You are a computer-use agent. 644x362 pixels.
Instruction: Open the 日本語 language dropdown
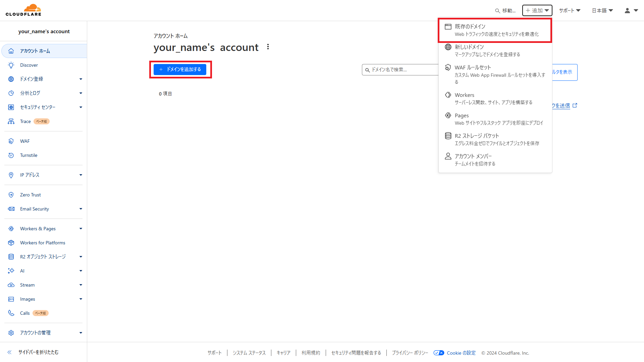tap(602, 10)
